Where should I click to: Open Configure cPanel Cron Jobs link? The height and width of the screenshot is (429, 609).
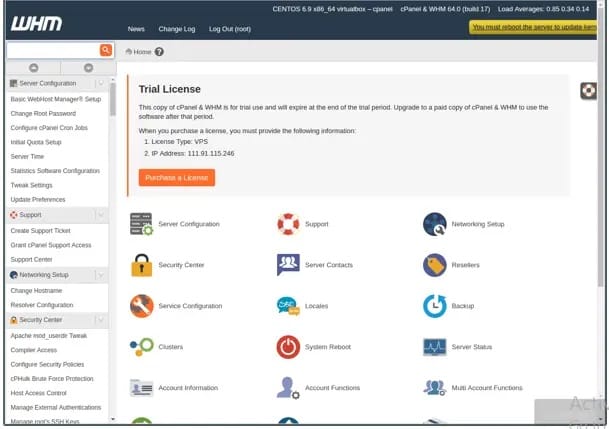click(x=49, y=128)
